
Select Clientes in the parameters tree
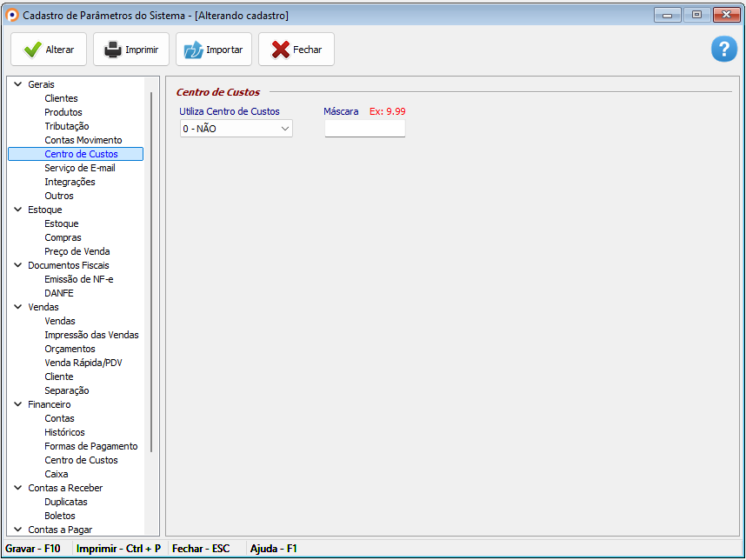click(61, 98)
